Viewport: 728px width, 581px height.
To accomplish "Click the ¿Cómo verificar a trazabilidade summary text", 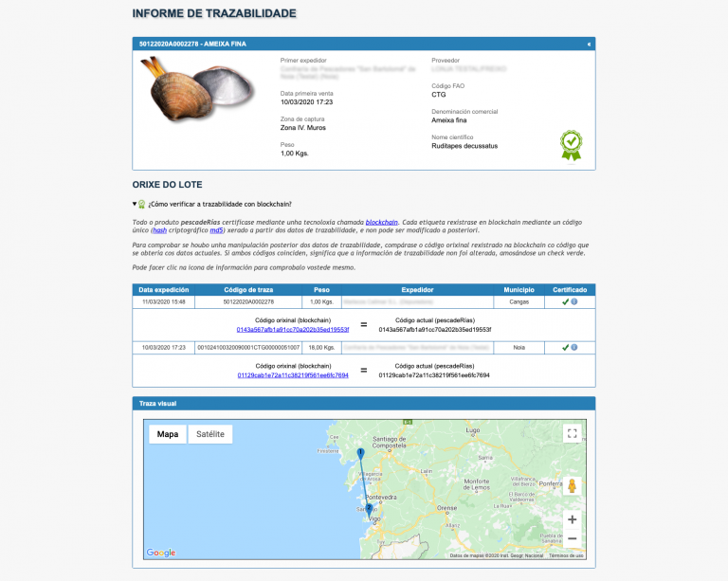I will (x=220, y=204).
